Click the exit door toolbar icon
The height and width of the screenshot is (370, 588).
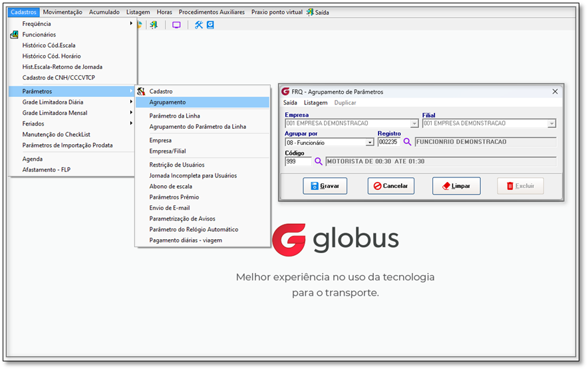154,25
